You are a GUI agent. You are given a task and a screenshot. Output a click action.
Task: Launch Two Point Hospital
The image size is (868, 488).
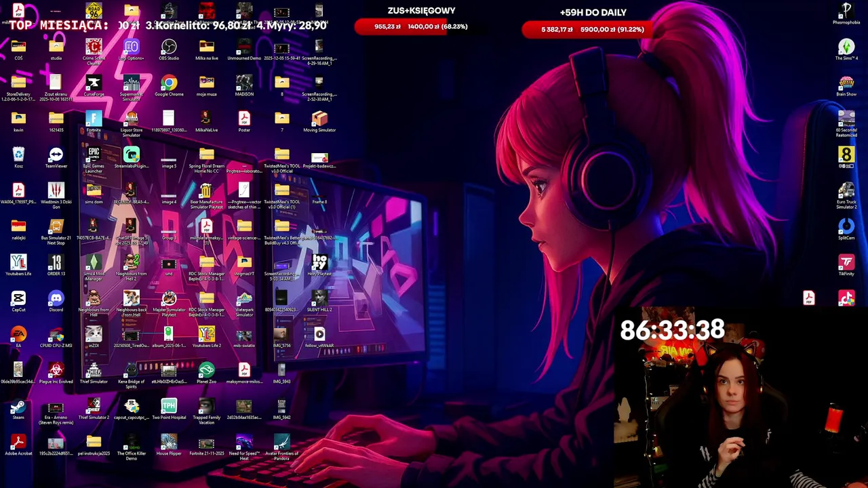[169, 408]
